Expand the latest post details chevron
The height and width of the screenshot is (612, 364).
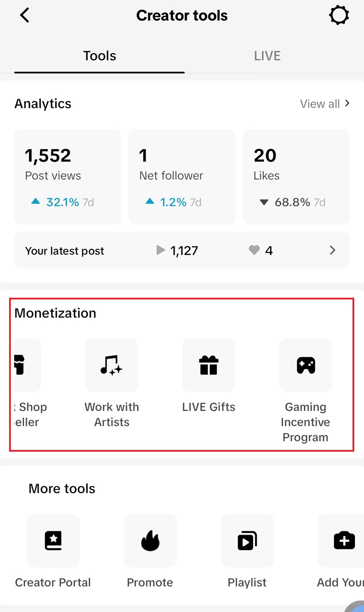point(333,250)
